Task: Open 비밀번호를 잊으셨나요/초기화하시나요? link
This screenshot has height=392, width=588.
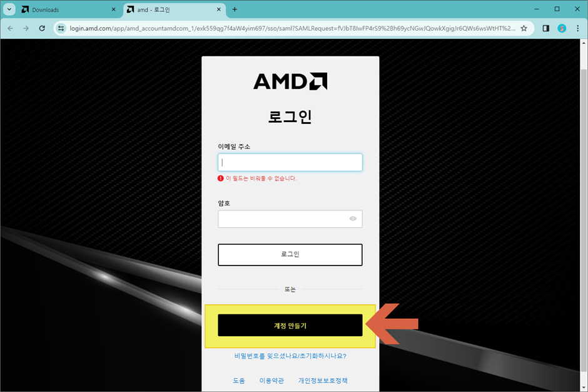Action: pyautogui.click(x=290, y=356)
